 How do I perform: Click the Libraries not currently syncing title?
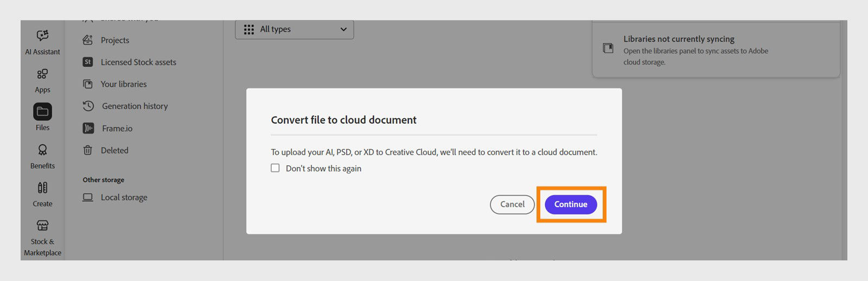click(679, 39)
